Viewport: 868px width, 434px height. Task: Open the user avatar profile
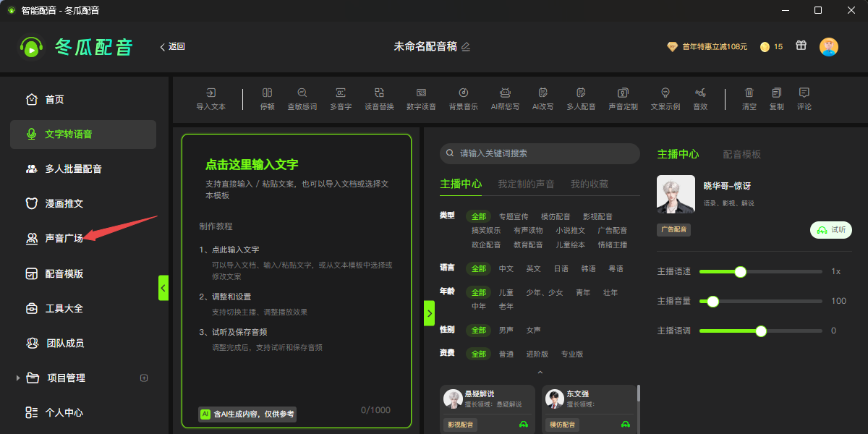point(829,46)
